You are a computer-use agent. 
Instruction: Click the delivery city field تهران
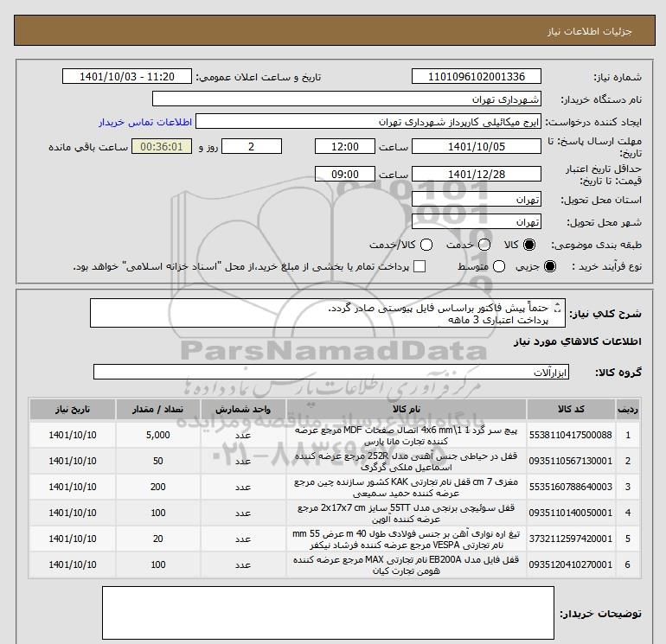[476, 221]
